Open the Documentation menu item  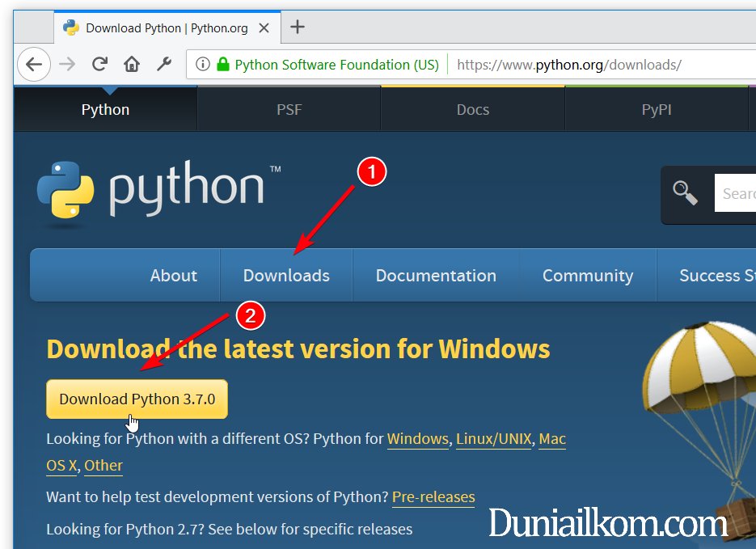436,275
